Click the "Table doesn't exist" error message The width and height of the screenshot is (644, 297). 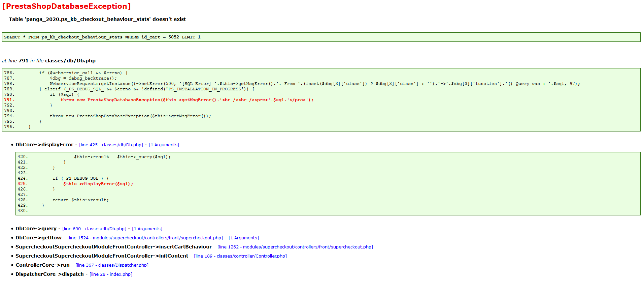click(97, 19)
